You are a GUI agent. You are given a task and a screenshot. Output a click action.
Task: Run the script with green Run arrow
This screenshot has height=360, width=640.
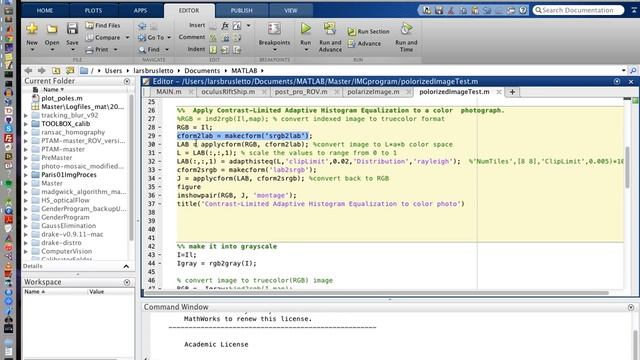tap(306, 29)
